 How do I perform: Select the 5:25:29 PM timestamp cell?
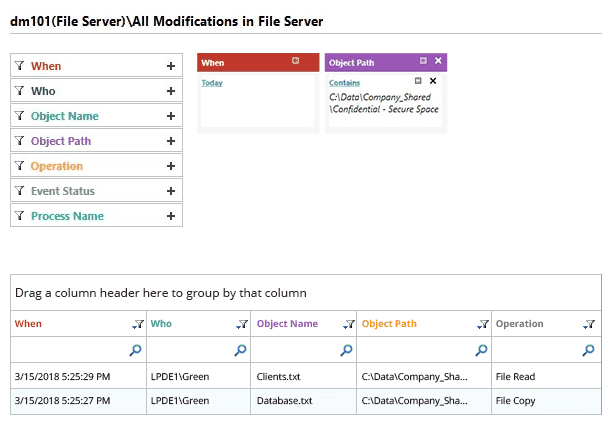(x=78, y=377)
